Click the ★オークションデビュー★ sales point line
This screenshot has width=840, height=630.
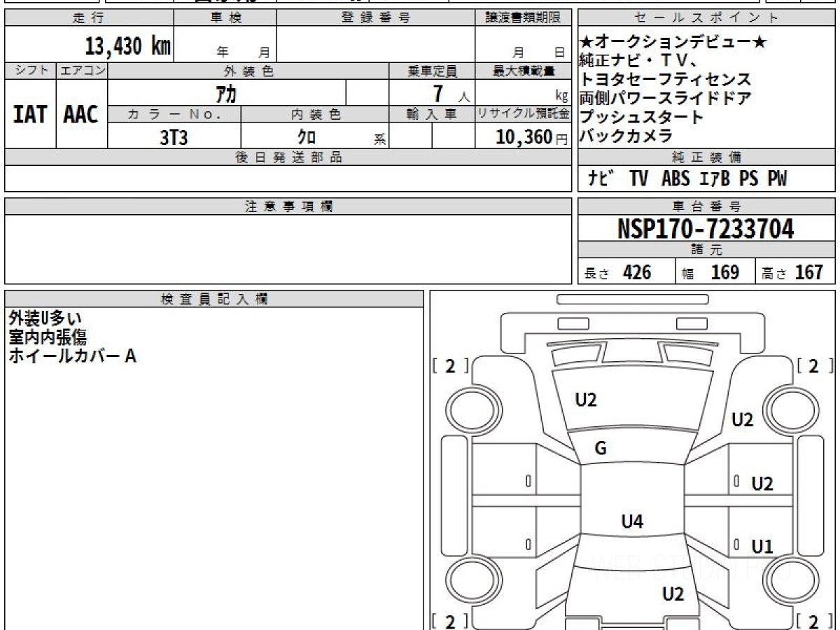(673, 43)
